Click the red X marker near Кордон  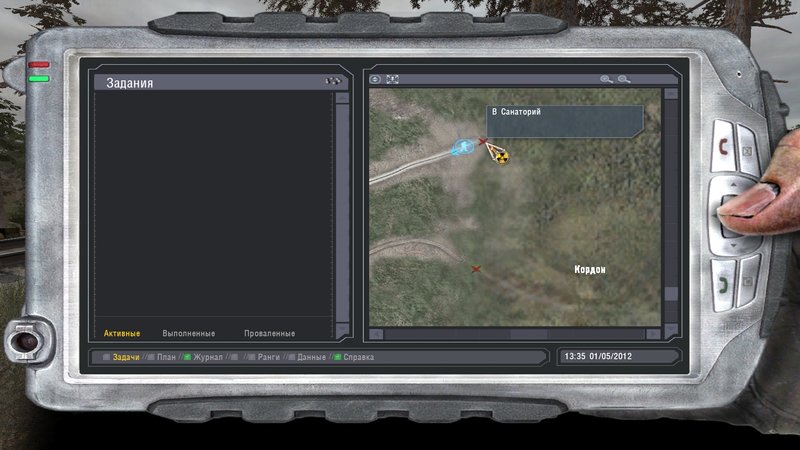(476, 268)
